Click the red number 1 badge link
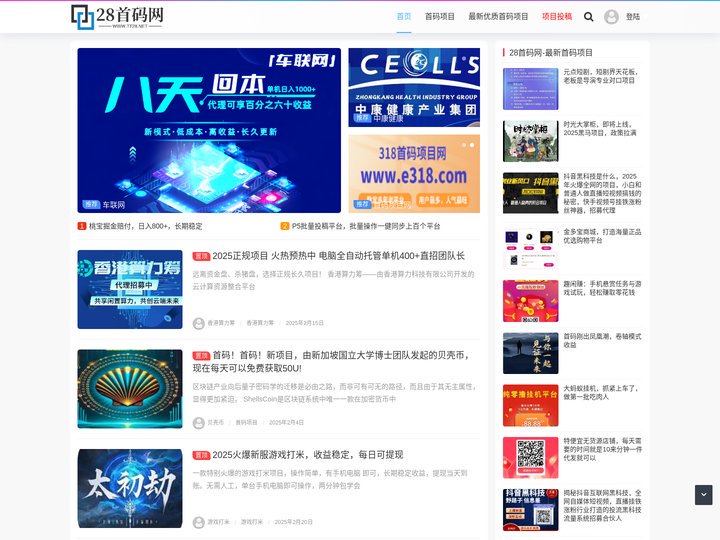 (82, 226)
